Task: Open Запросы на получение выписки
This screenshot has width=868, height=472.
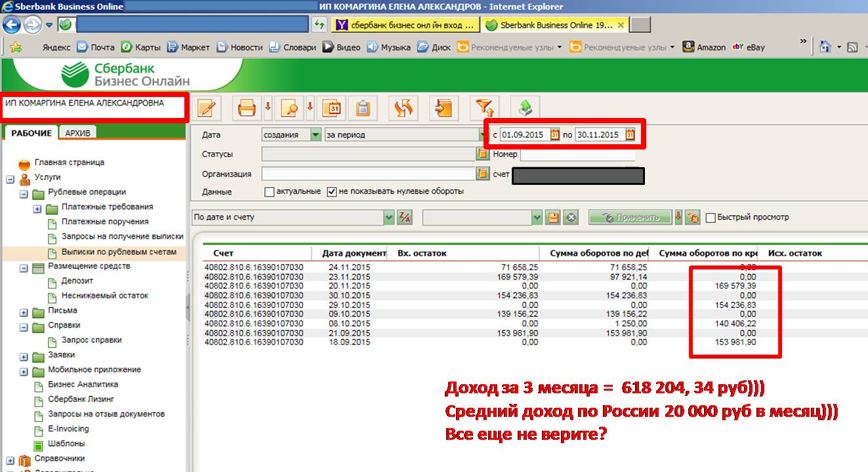Action: pos(122,236)
